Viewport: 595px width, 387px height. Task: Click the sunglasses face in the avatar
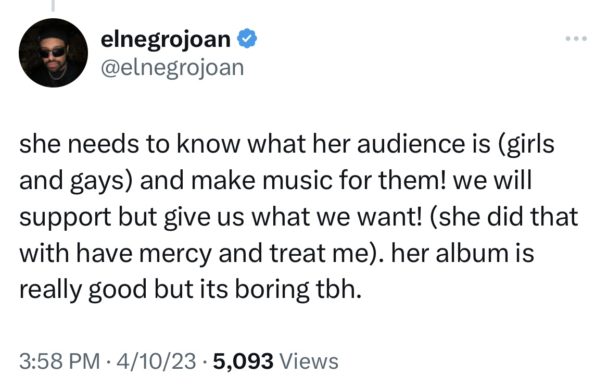(53, 52)
